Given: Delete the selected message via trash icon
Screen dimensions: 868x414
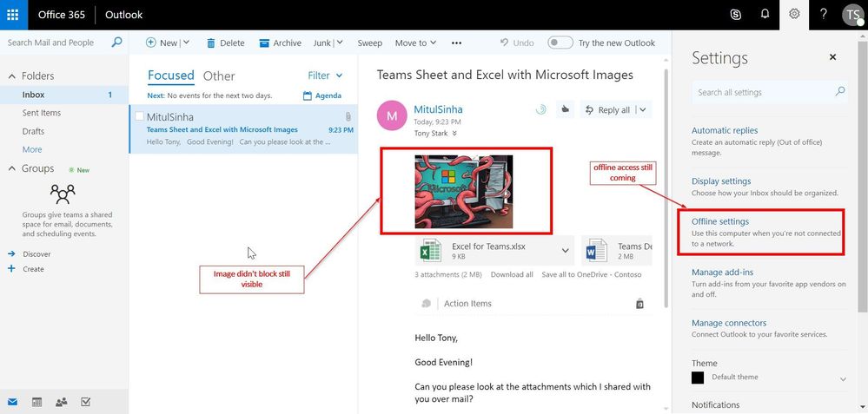Looking at the screenshot, I should tap(211, 43).
